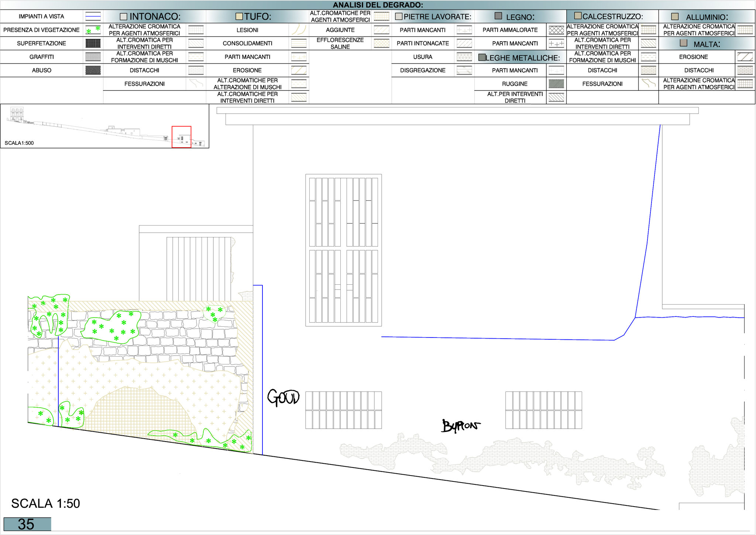Click the Tufo Lesioni crack symbol

(x=299, y=30)
